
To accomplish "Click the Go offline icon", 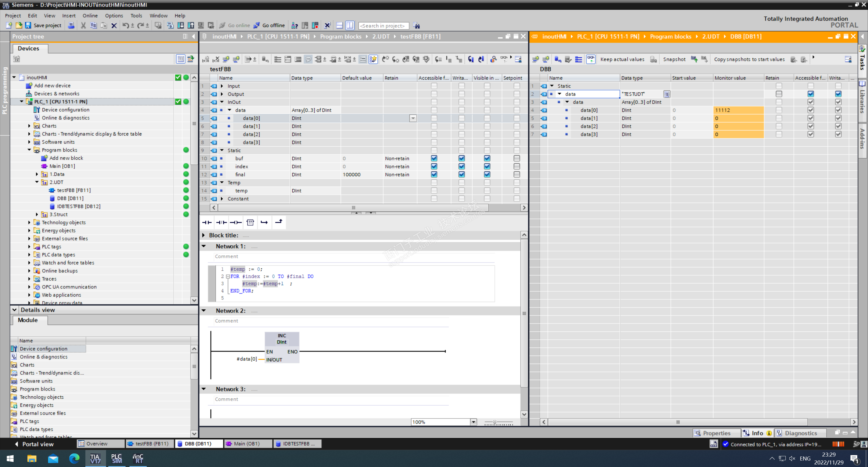I will 257,25.
